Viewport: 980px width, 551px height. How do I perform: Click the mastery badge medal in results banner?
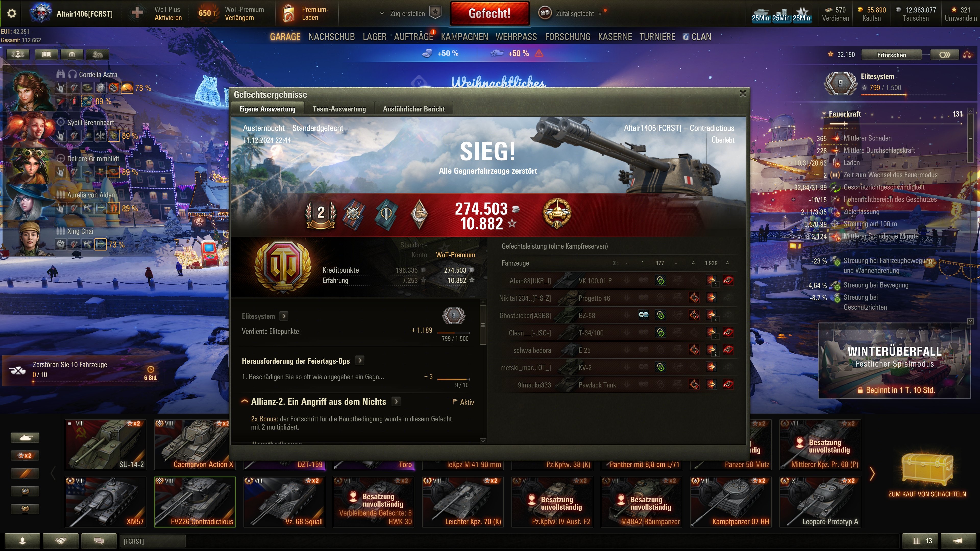pos(557,213)
